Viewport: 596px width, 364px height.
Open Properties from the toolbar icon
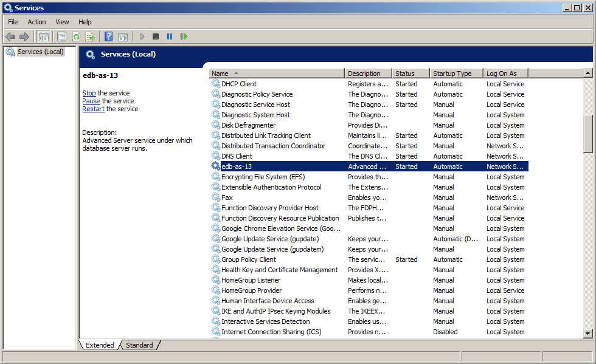point(61,37)
